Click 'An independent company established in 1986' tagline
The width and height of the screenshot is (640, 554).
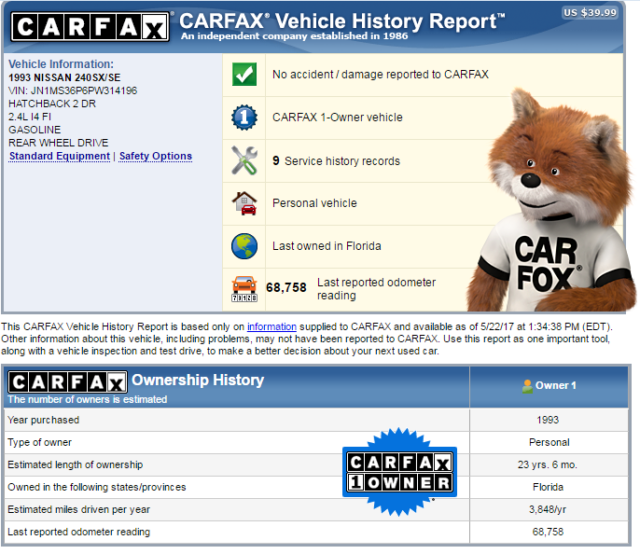click(x=294, y=36)
